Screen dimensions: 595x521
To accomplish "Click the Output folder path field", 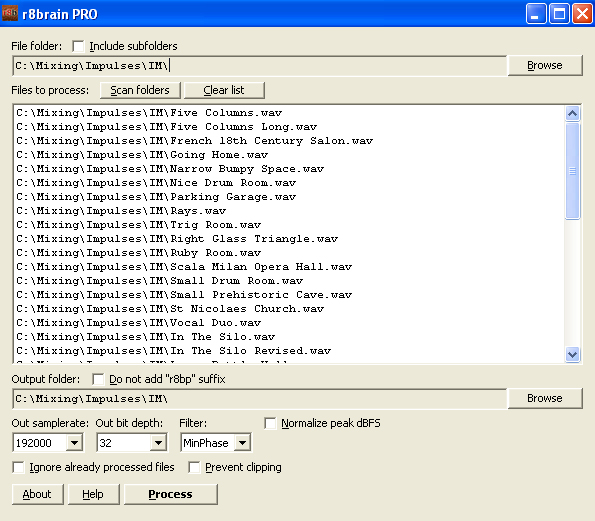I will tap(260, 398).
